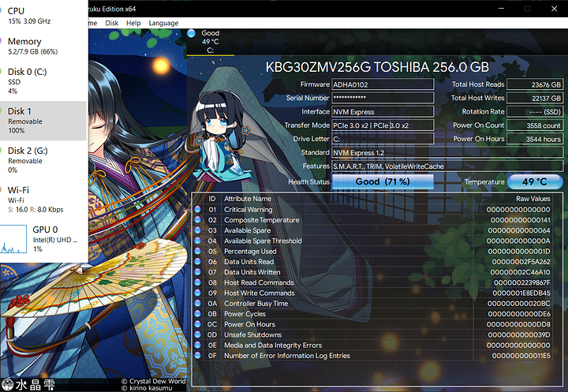Close the CrystalDiskInfo window

point(555,9)
